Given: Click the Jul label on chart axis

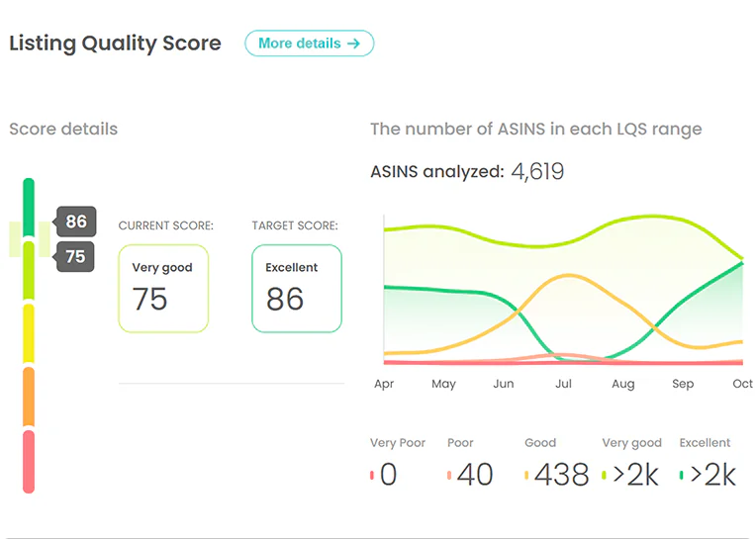Looking at the screenshot, I should pyautogui.click(x=564, y=384).
